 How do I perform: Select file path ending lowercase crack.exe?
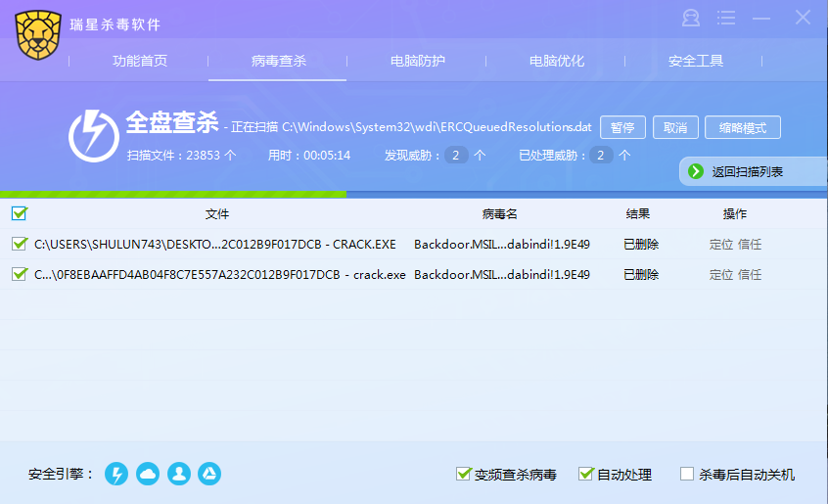point(219,274)
